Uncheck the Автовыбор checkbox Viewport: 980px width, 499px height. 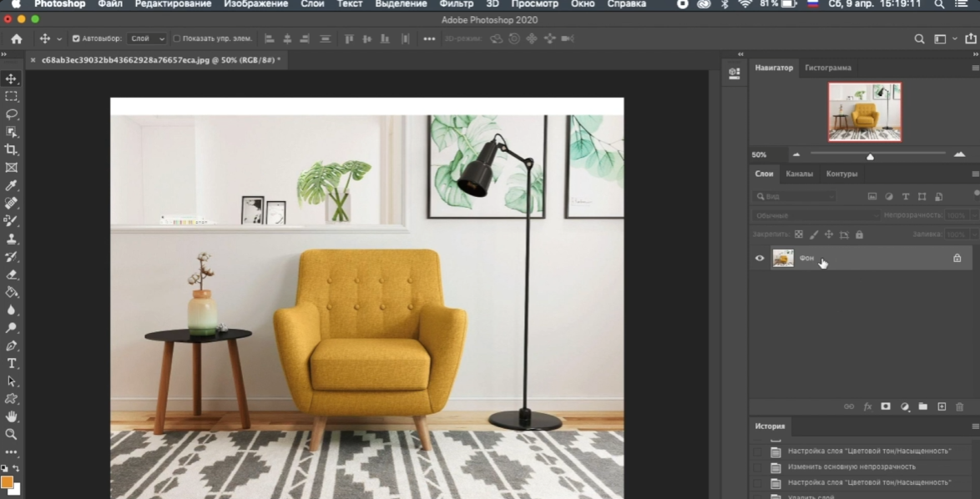point(76,38)
